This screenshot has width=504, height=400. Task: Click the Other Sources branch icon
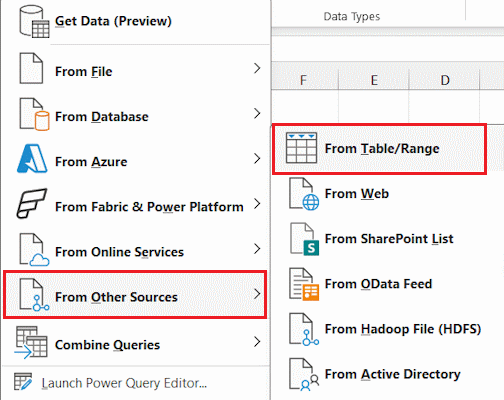[34, 295]
